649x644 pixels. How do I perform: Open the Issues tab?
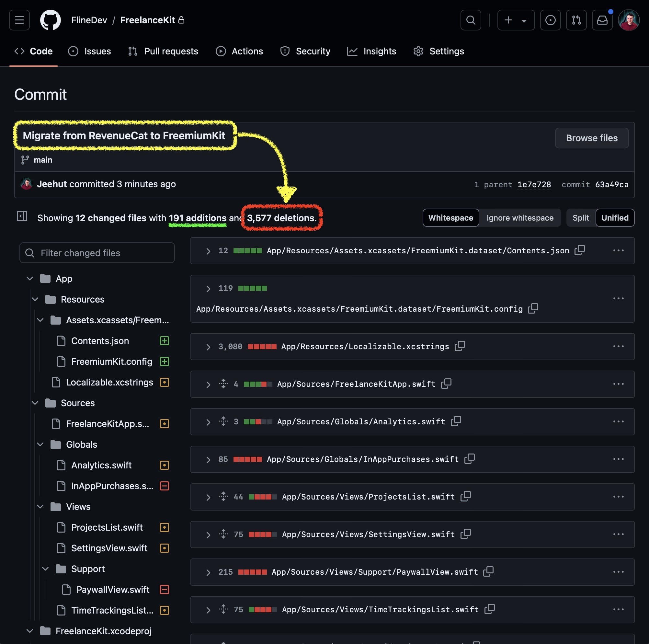coord(89,51)
